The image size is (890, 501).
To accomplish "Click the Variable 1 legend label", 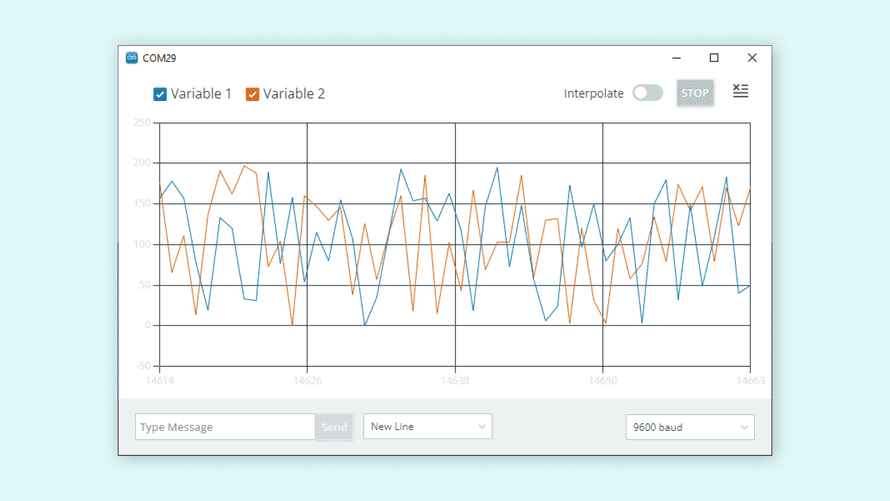I will (x=201, y=94).
